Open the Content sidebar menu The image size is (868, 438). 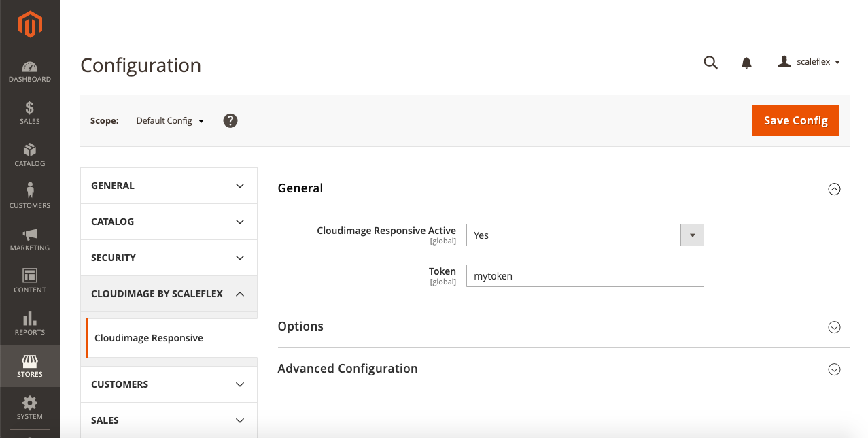[x=30, y=282]
